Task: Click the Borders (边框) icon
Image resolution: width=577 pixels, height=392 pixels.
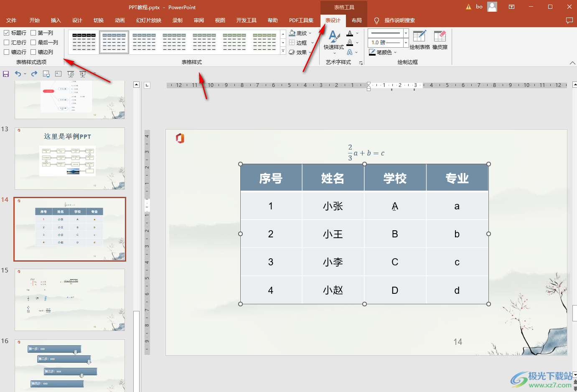Action: click(292, 43)
